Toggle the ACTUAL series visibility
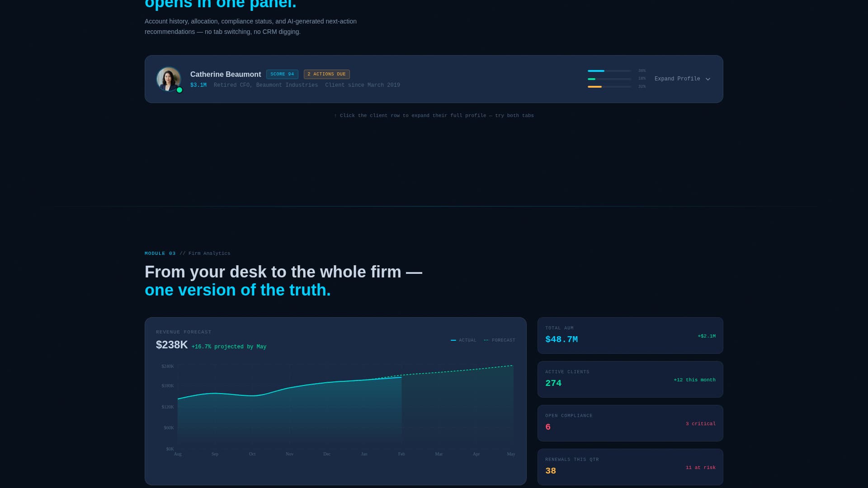Screen dimensions: 868x488 [463, 340]
